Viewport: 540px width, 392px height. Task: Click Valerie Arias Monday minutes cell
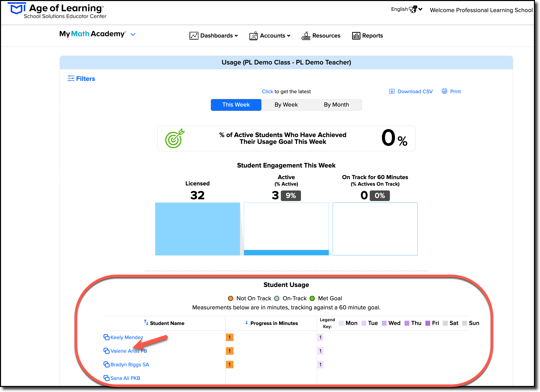(x=320, y=351)
